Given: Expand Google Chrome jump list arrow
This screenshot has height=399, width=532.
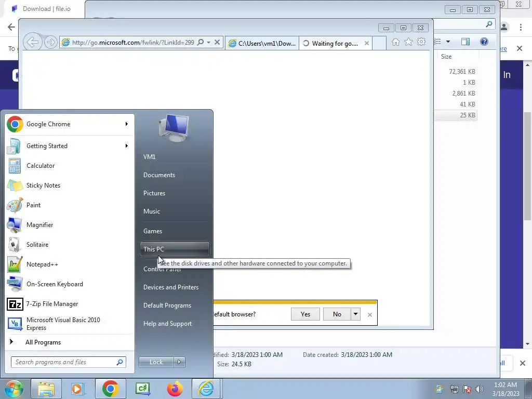Looking at the screenshot, I should coord(127,124).
